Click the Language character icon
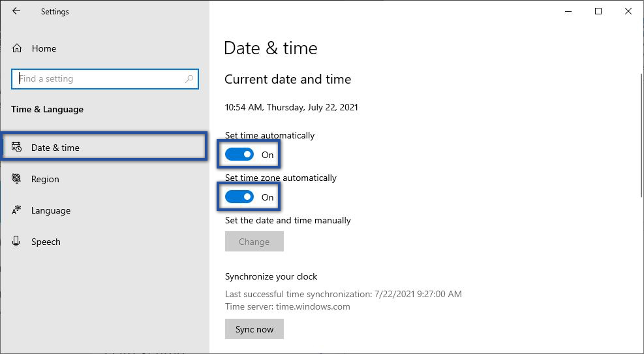The width and height of the screenshot is (644, 354). click(x=17, y=210)
